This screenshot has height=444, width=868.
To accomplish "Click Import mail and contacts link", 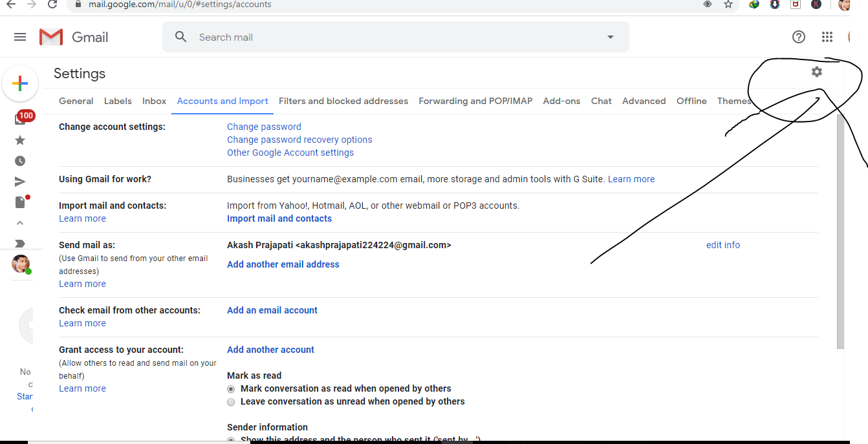I will pyautogui.click(x=279, y=218).
